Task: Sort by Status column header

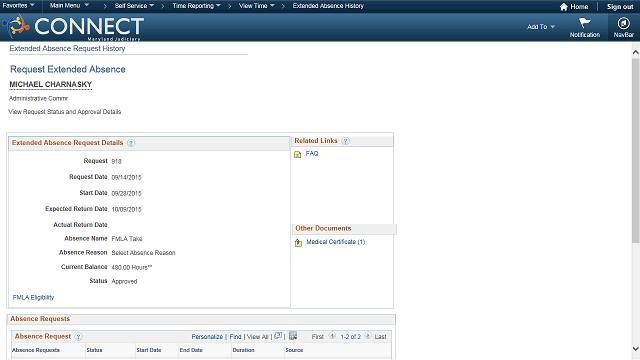Action: point(94,350)
